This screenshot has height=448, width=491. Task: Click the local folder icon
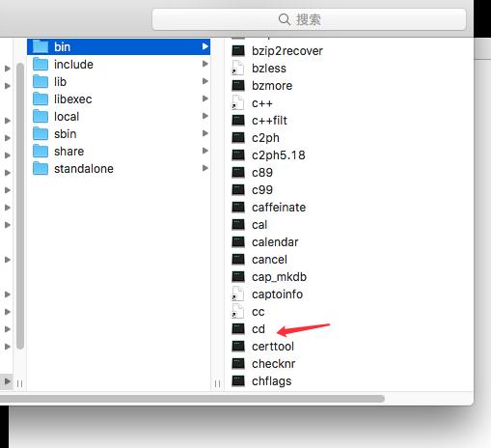[x=41, y=116]
